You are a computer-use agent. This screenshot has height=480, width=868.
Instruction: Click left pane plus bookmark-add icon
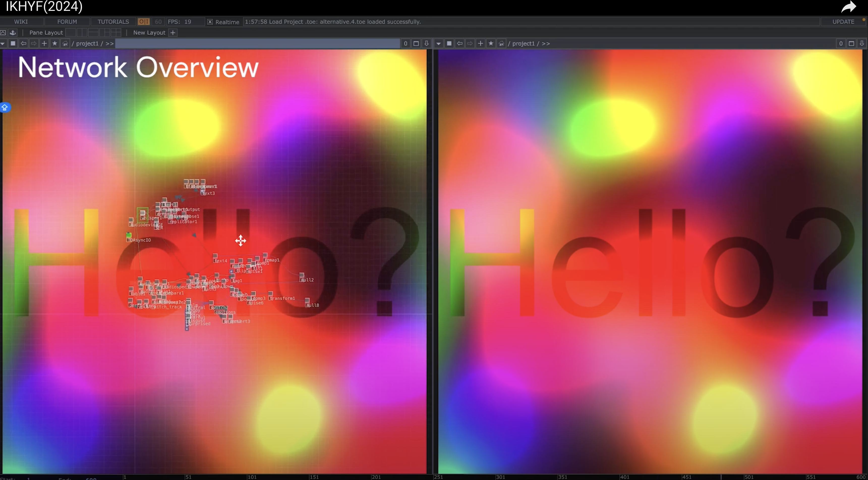(x=44, y=43)
